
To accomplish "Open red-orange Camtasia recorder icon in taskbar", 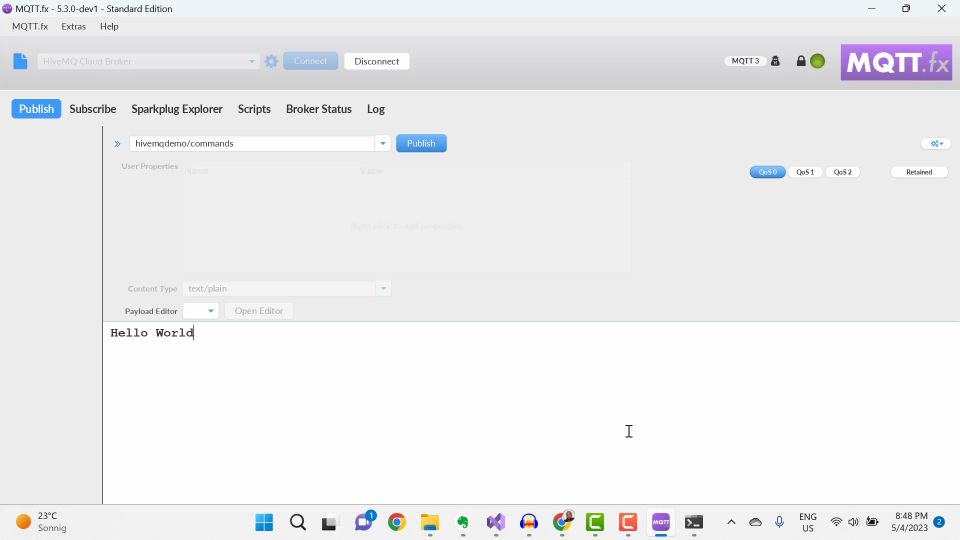I will [628, 522].
